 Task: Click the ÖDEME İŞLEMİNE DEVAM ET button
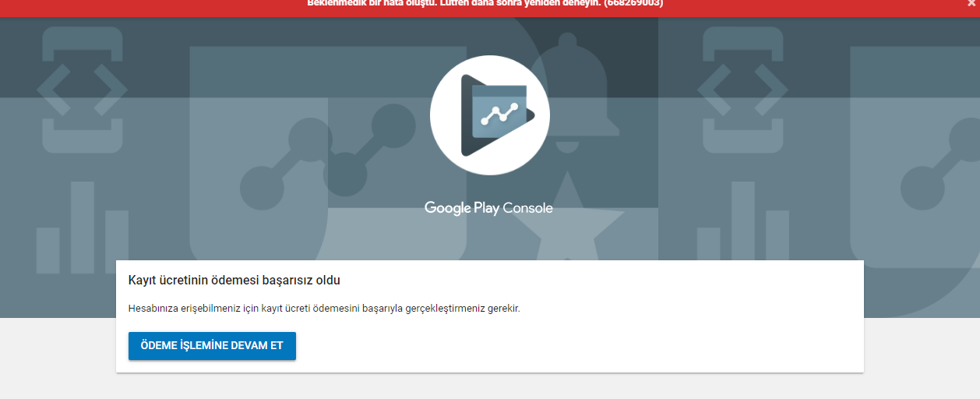[212, 346]
